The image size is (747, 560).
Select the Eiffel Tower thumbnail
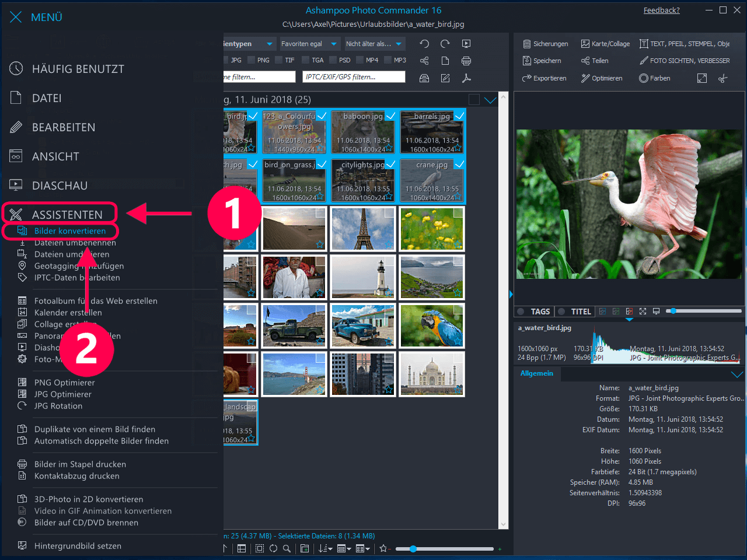(363, 229)
